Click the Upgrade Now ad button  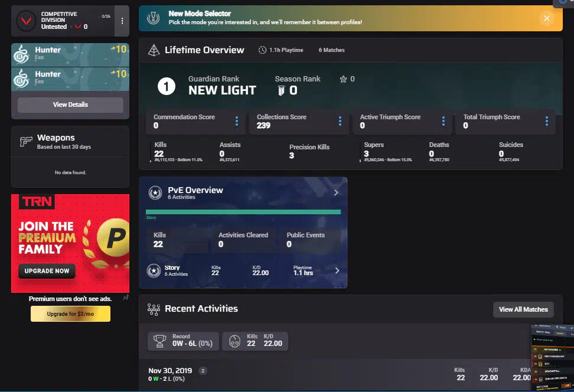click(x=47, y=271)
